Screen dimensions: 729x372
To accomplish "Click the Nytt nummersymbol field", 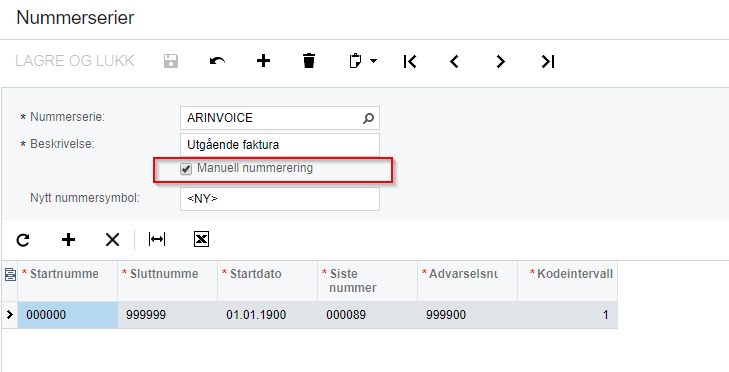I will pos(279,199).
